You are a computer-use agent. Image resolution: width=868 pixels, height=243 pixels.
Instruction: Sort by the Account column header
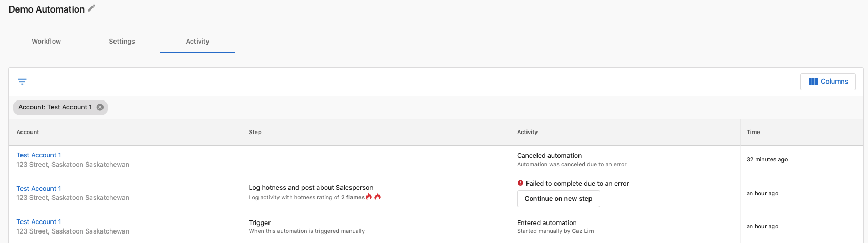28,132
